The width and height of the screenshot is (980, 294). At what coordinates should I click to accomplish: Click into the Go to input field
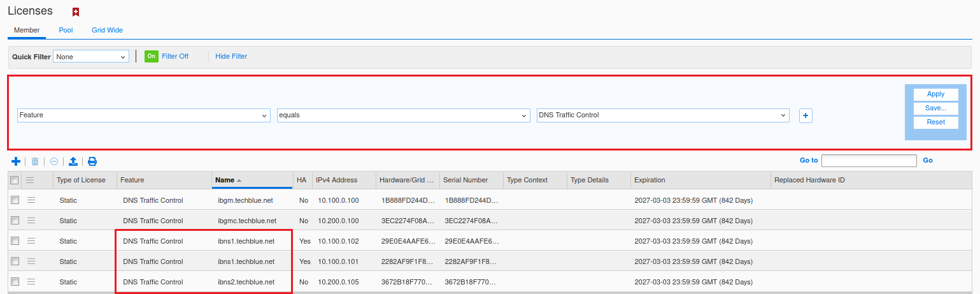pyautogui.click(x=869, y=161)
